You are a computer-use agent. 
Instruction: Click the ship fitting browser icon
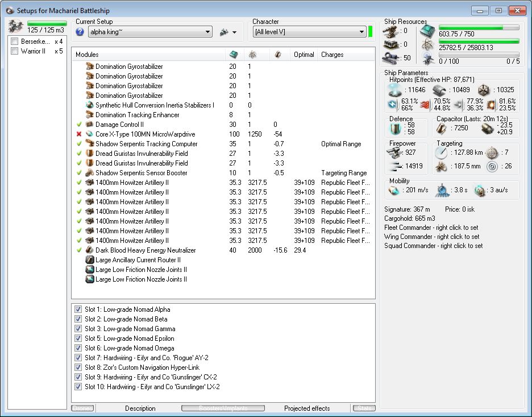click(224, 32)
